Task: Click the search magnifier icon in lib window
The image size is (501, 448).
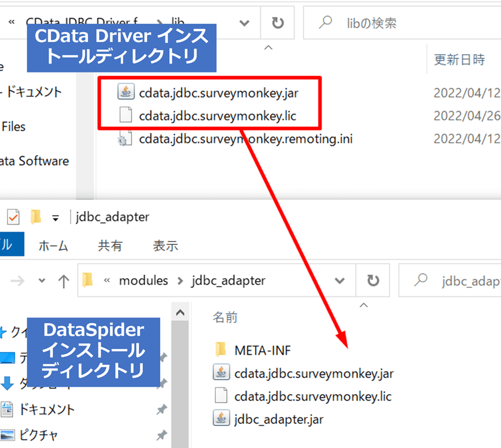Action: [325, 23]
